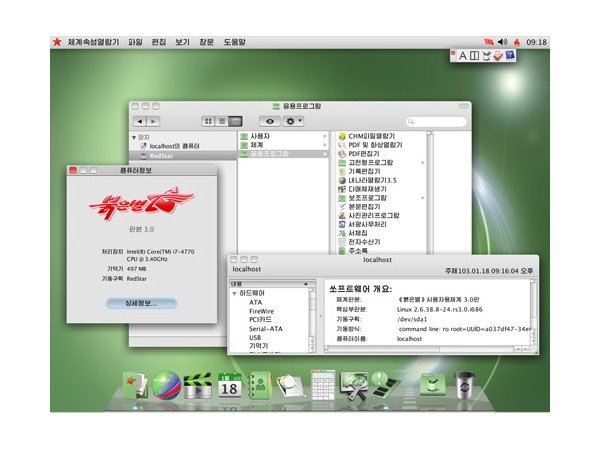Click the 판본 3.0 version text
Image resolution: width=600 pixels, height=450 pixels.
142,229
